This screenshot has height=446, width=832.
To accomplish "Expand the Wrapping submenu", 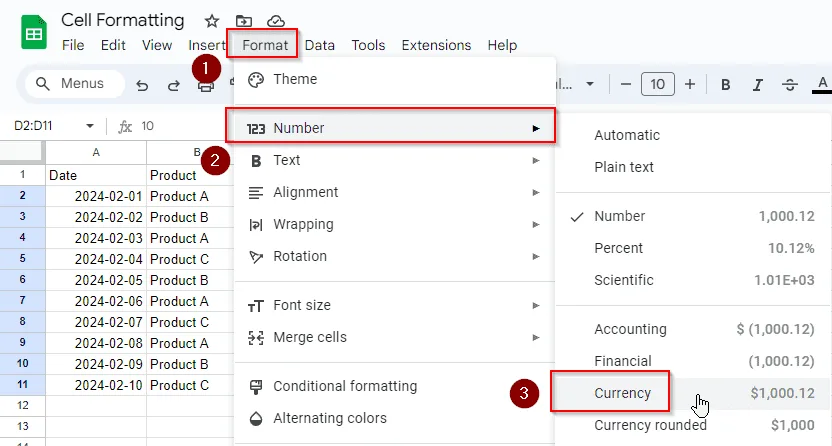I will [x=394, y=224].
